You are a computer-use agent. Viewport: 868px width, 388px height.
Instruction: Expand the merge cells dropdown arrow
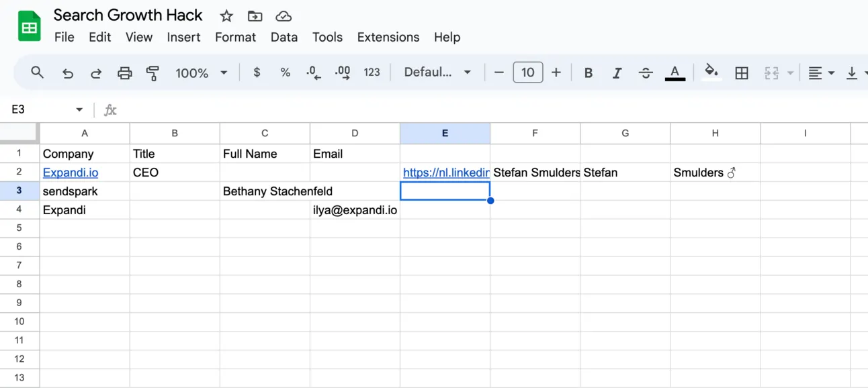pyautogui.click(x=790, y=73)
